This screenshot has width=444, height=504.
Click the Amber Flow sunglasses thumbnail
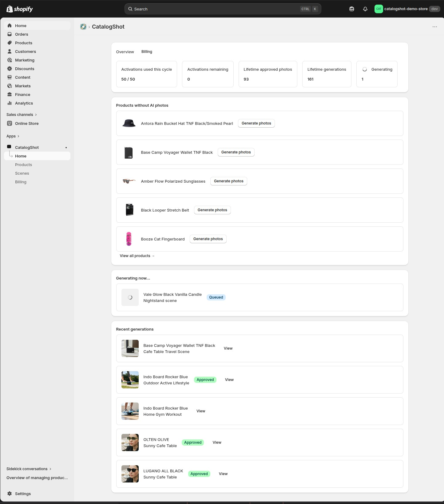(x=129, y=181)
